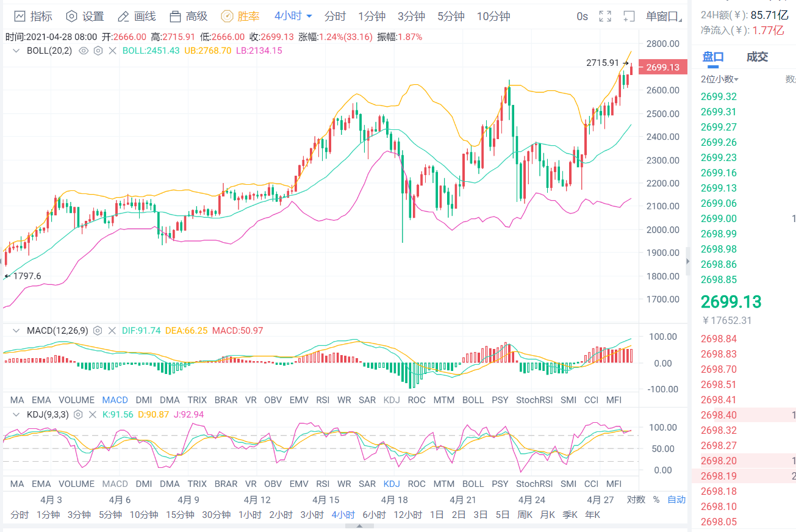Viewport: 796px width, 532px height.
Task: Switch to the 成交 tab
Action: pyautogui.click(x=758, y=56)
